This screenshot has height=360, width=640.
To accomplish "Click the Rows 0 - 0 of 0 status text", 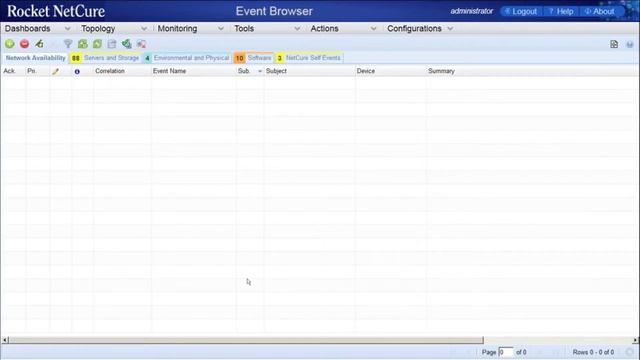I will [593, 352].
